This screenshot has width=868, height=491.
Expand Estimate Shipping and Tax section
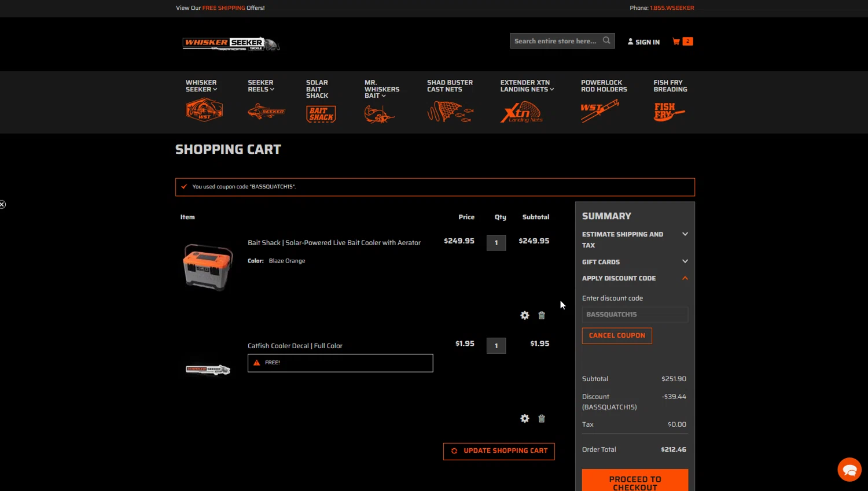coord(635,239)
